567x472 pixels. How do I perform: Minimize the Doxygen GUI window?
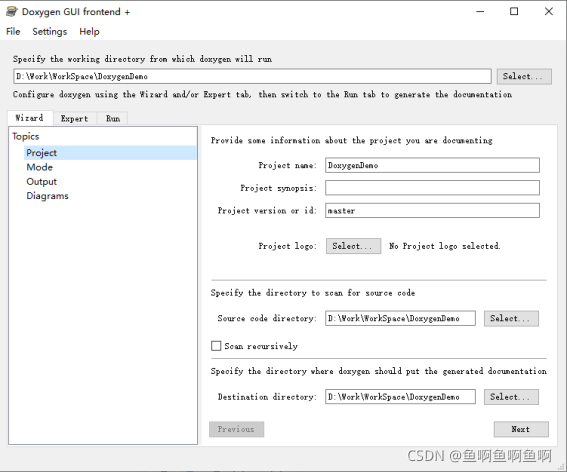480,12
